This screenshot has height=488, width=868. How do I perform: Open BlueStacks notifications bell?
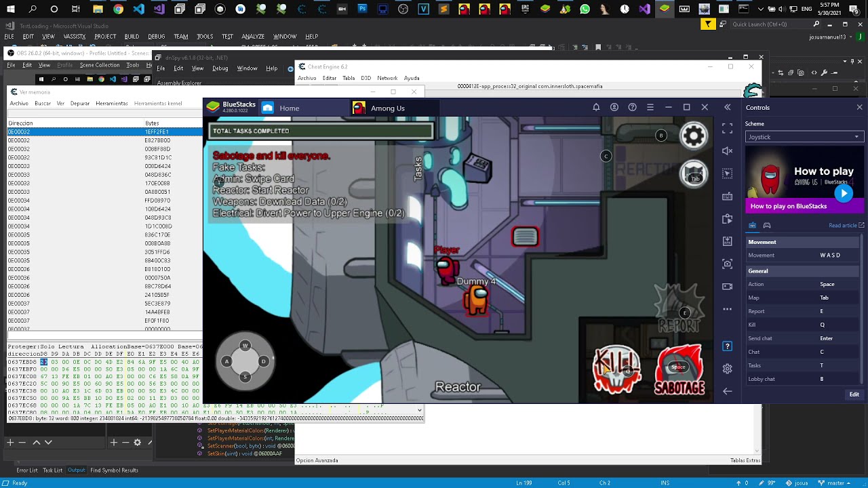point(596,108)
